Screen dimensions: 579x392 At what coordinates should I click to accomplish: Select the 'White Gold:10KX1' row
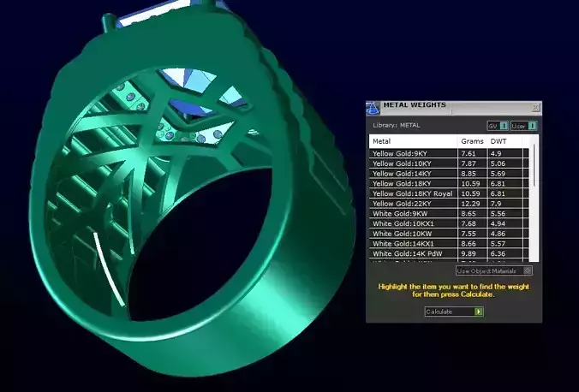pyautogui.click(x=449, y=223)
